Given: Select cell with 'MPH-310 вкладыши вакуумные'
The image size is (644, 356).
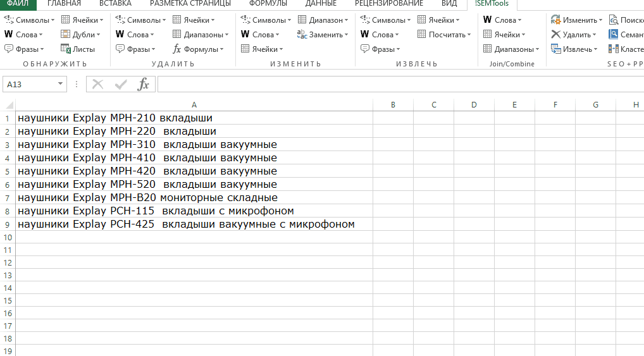Looking at the screenshot, I should point(194,145).
